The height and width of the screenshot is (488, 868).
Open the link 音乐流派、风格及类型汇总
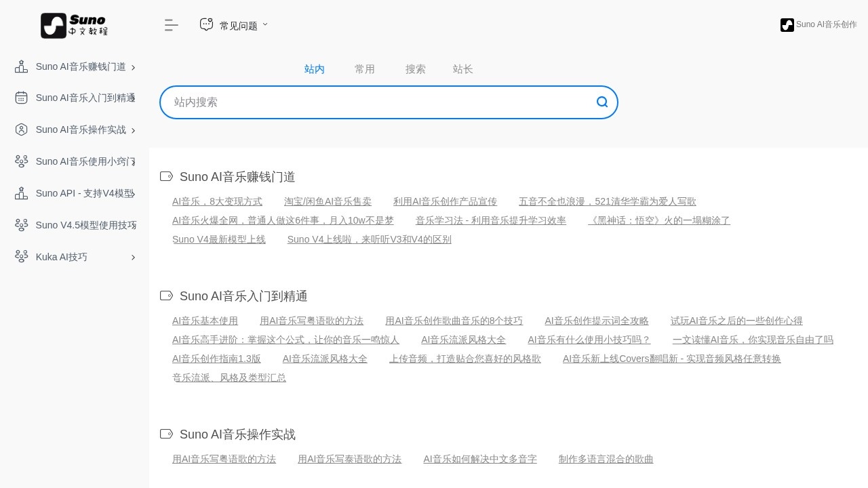click(229, 378)
